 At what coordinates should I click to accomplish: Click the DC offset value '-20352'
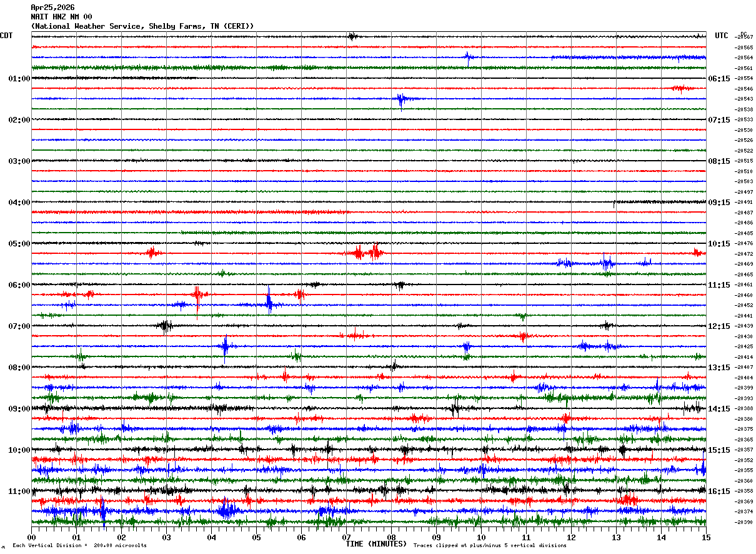(744, 460)
